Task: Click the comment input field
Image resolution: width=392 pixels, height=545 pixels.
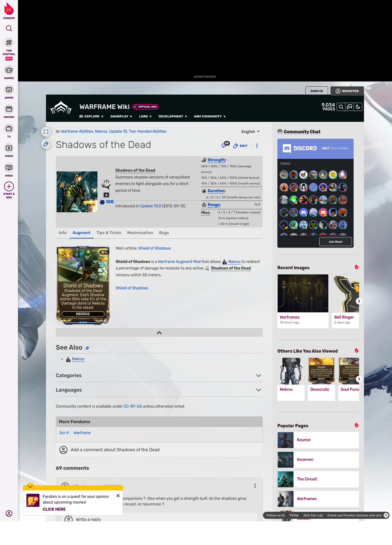Action: pyautogui.click(x=159, y=450)
